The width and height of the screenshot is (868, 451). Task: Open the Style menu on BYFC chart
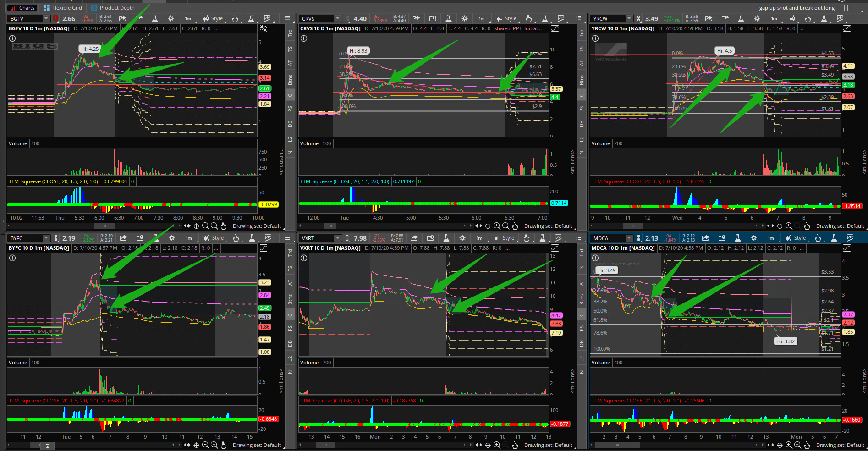pyautogui.click(x=214, y=238)
